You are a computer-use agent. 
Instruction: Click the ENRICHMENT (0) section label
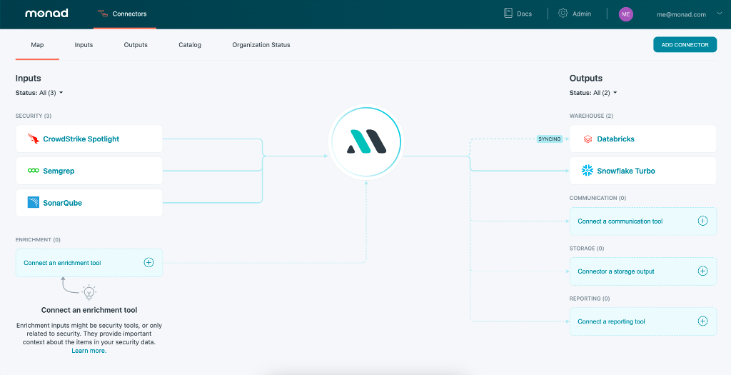(x=38, y=240)
